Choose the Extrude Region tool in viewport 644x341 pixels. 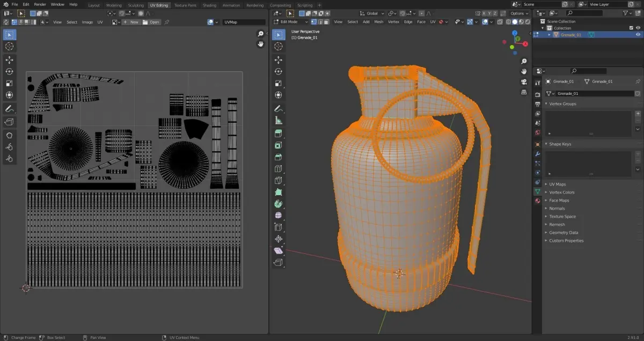279,134
